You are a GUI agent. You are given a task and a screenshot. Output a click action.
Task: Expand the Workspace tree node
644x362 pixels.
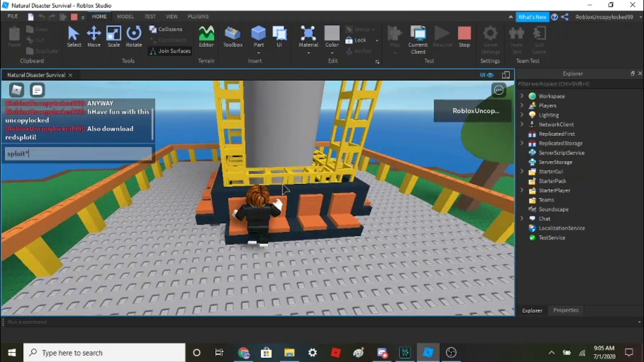click(x=522, y=96)
